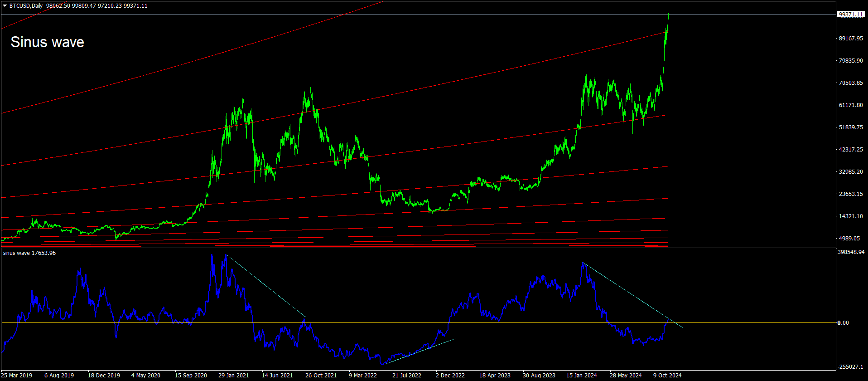Click the current price tag 99371.11 on price axis
868x381 pixels.
tap(850, 15)
